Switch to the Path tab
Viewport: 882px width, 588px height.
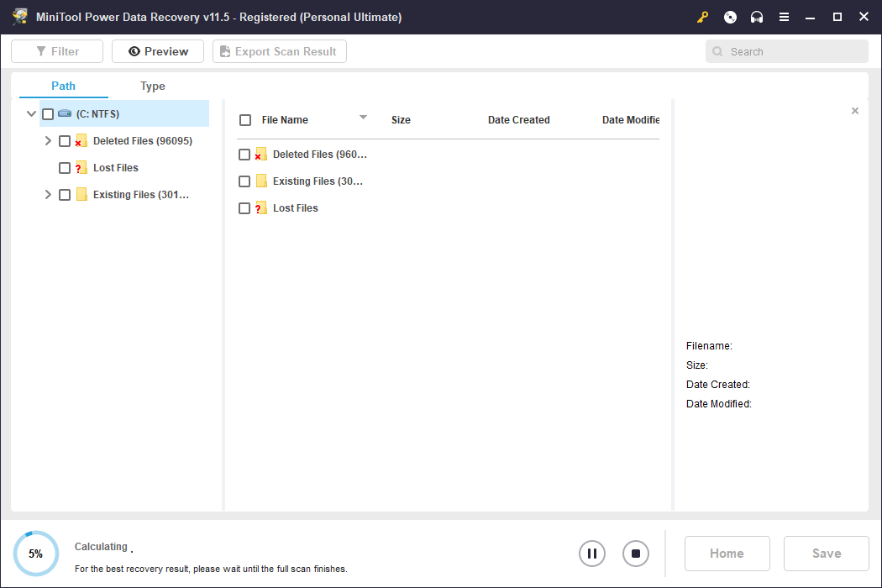pos(64,86)
